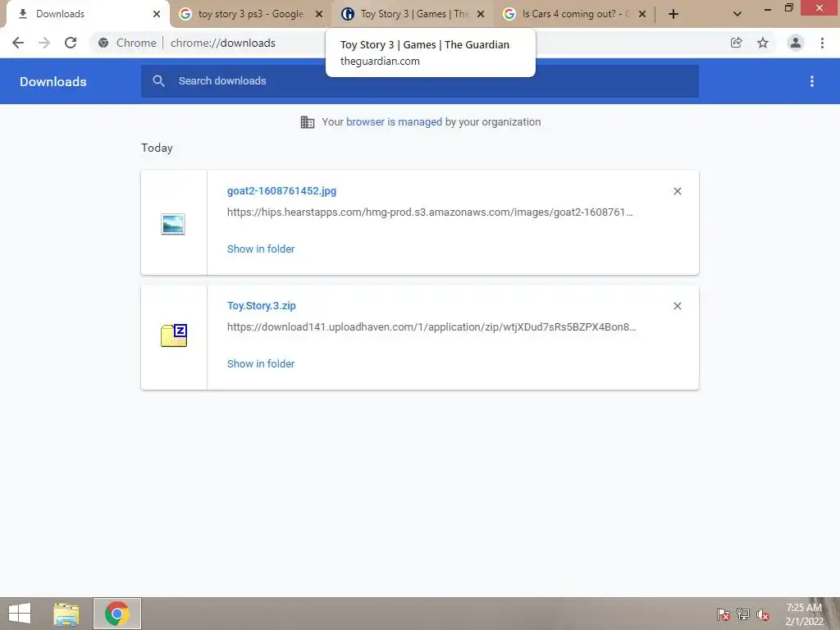Close the toy story 3 ps3 Google tab

point(319,14)
